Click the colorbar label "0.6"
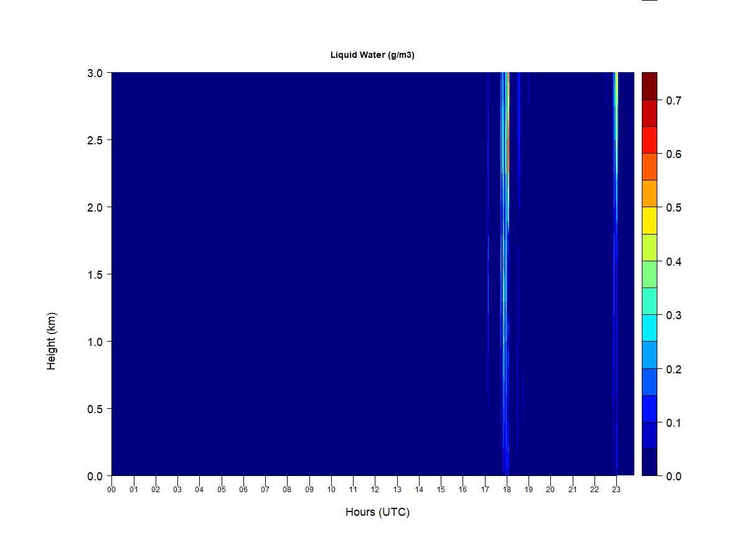 point(674,154)
